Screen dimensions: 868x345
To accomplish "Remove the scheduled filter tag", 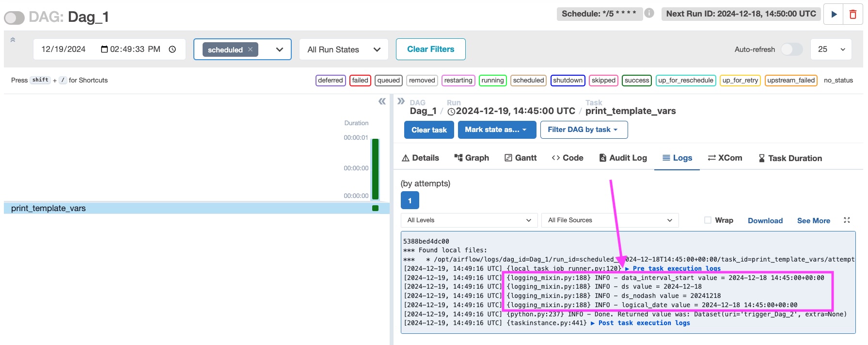I will (x=251, y=49).
